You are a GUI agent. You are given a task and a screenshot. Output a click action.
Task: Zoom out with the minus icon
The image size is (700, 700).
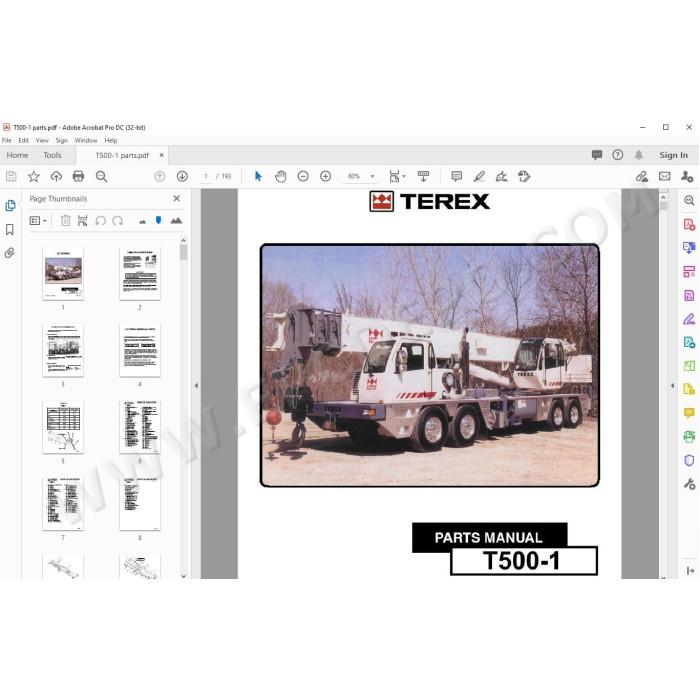point(303,176)
